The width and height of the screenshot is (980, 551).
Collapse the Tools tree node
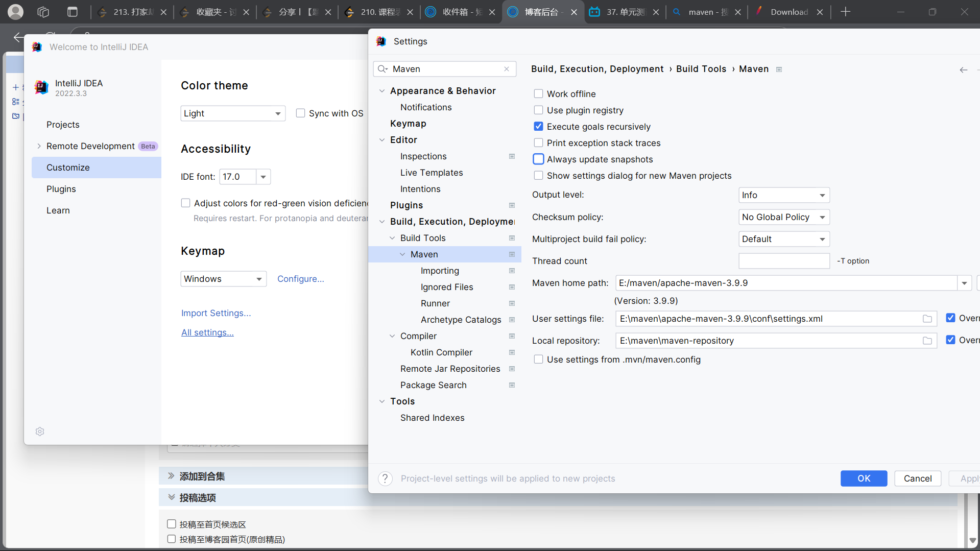[x=382, y=401]
